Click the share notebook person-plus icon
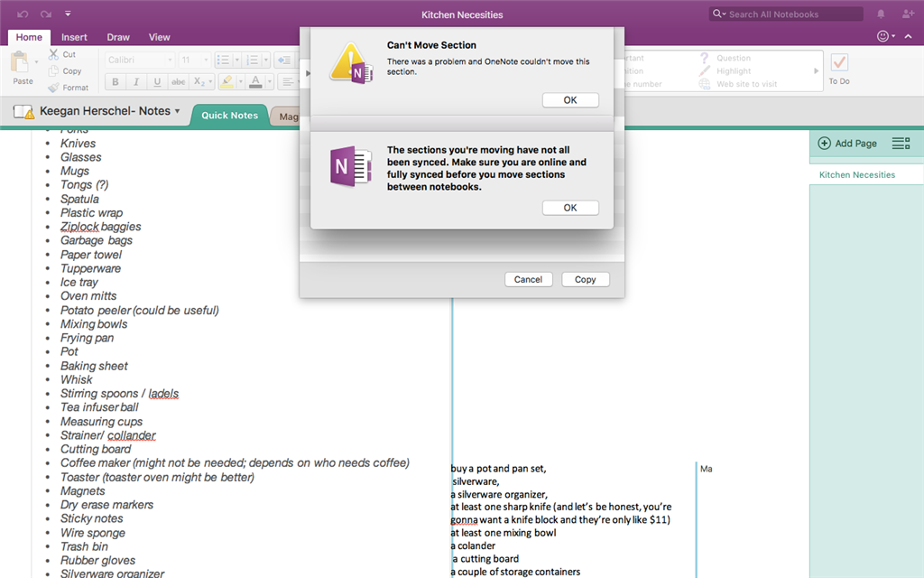Image resolution: width=924 pixels, height=578 pixels. (x=908, y=14)
